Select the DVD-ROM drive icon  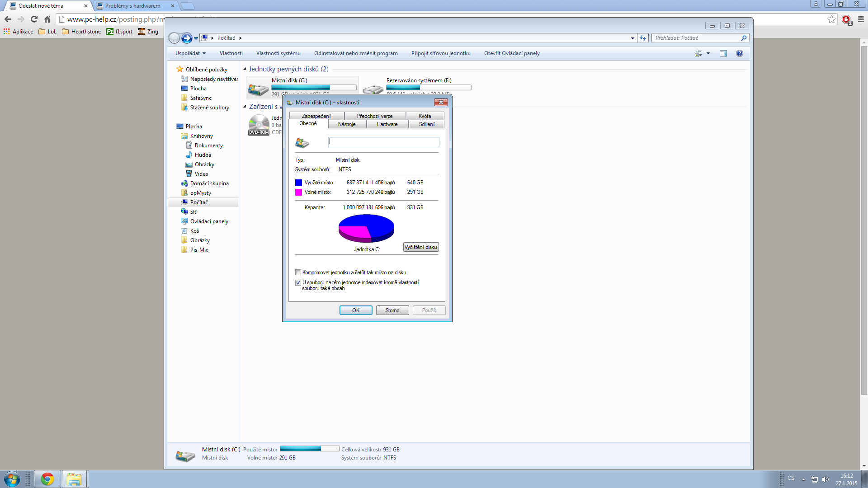tap(259, 124)
